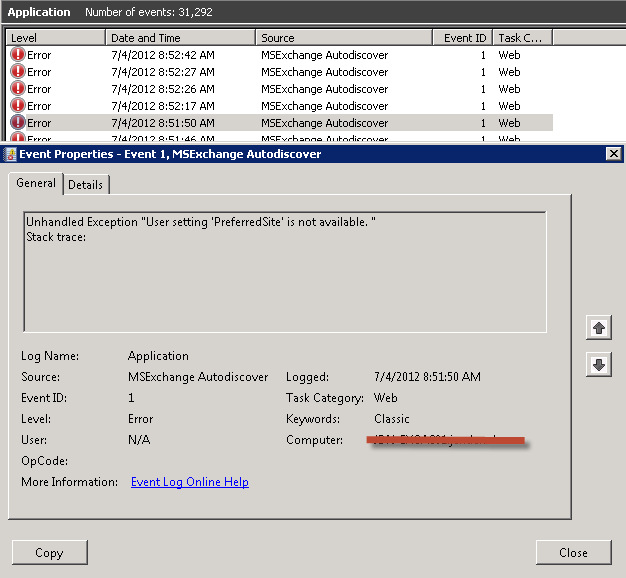
Task: Click error icon for 8:52:26 AM event
Action: pyautogui.click(x=18, y=89)
